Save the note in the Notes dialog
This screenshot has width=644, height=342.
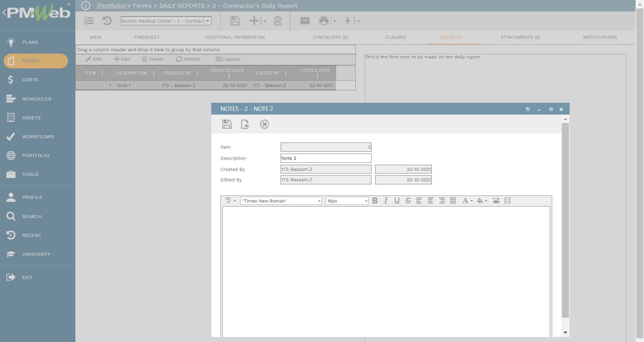tap(227, 124)
